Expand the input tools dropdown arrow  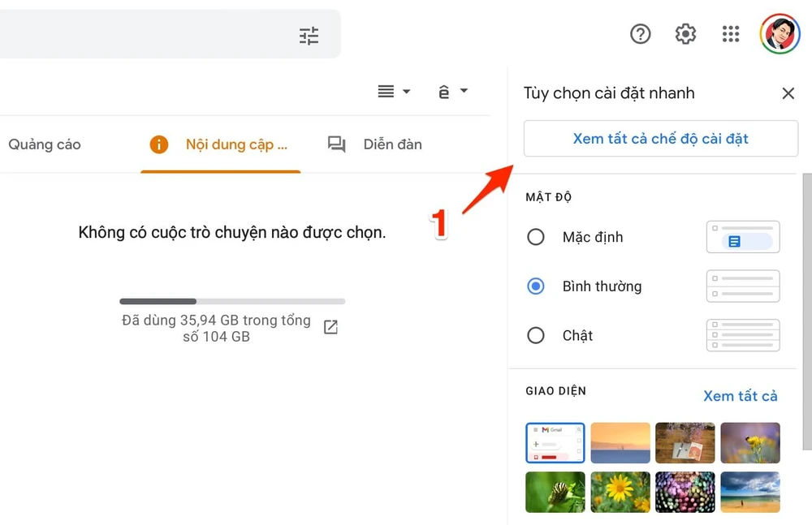(464, 91)
